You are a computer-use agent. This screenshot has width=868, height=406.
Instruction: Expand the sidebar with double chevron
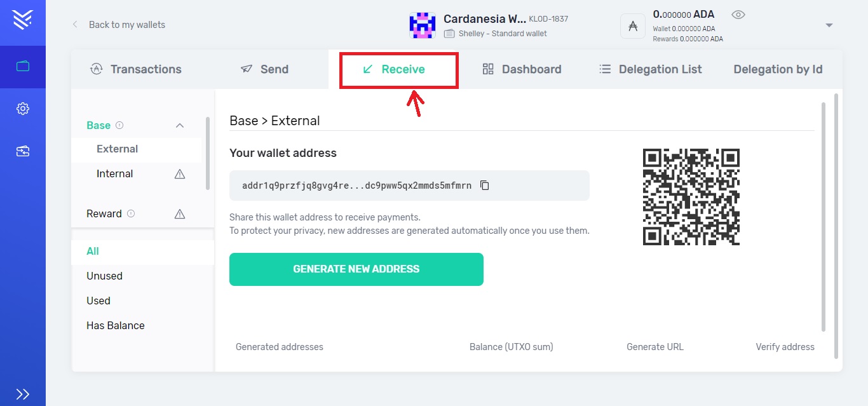click(x=23, y=394)
